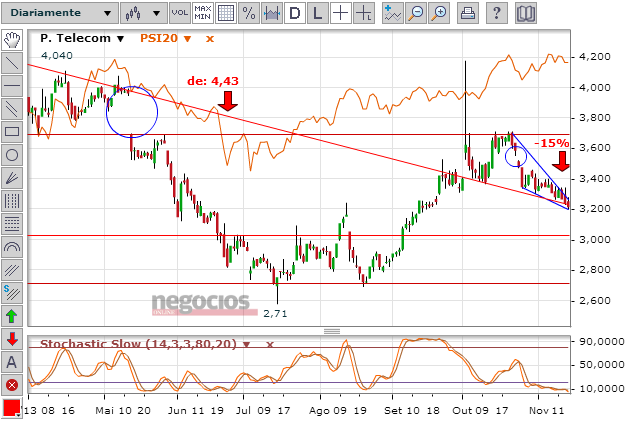
Task: Click the 'Nov 11' date label
Action: click(x=547, y=411)
